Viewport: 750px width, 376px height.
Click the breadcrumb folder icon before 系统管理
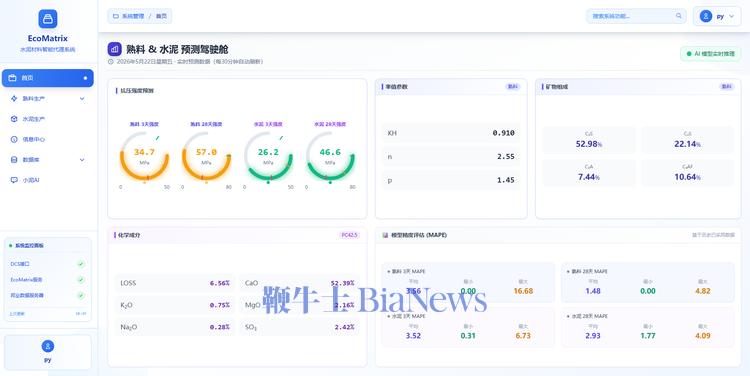tap(115, 16)
